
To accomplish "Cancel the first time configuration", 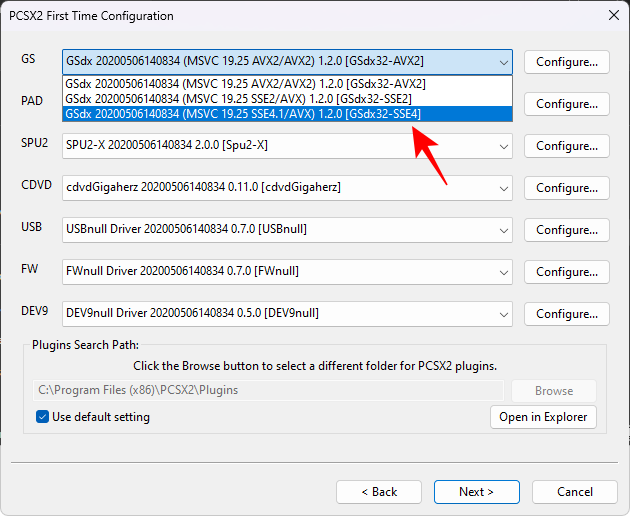I will pyautogui.click(x=575, y=492).
